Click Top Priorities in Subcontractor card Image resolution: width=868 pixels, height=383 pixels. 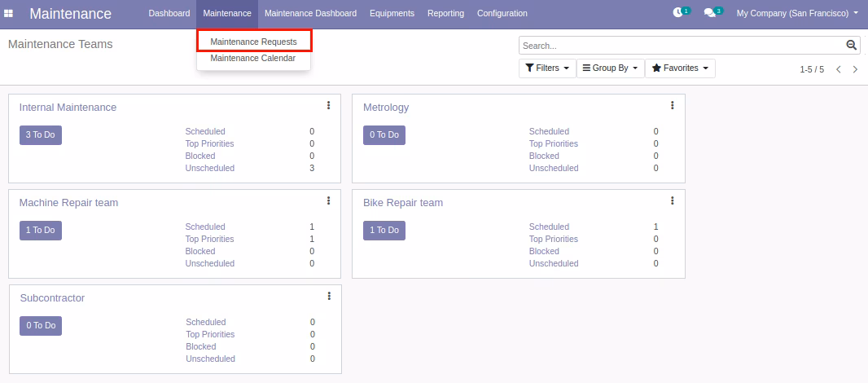[210, 334]
